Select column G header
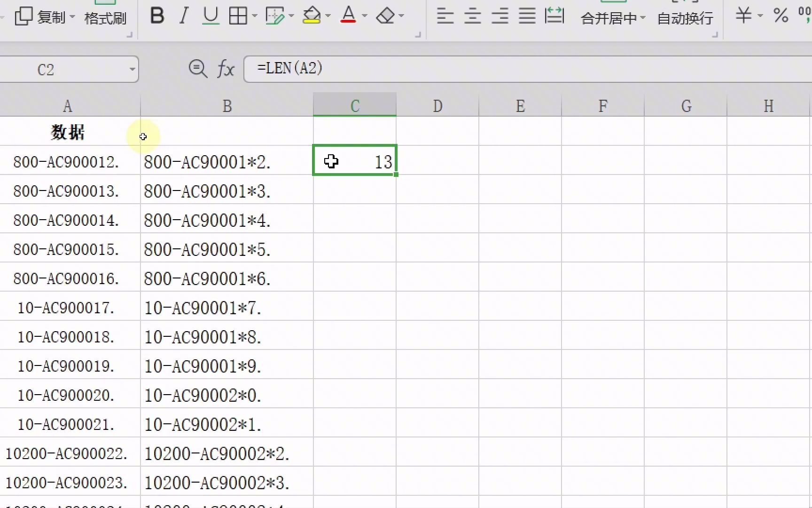 [x=686, y=106]
